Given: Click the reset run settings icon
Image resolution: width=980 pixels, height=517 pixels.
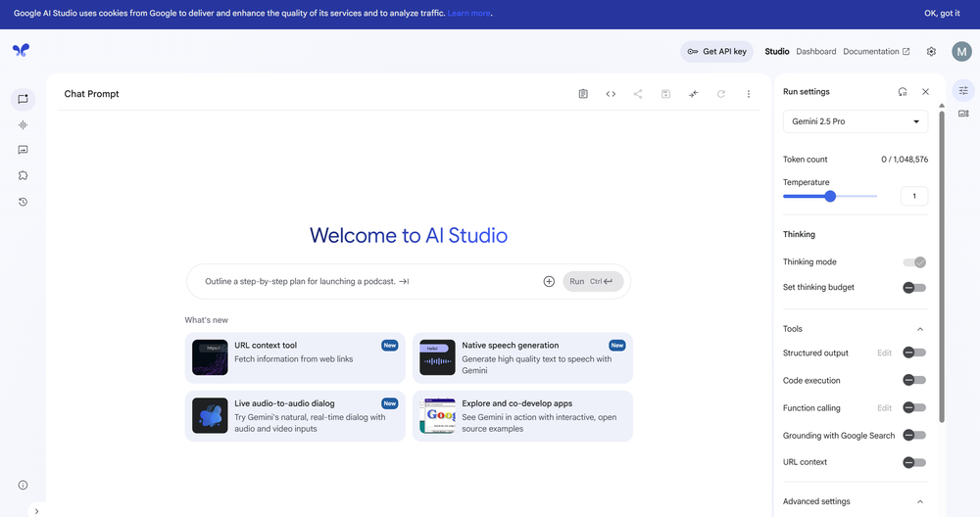Looking at the screenshot, I should point(903,92).
